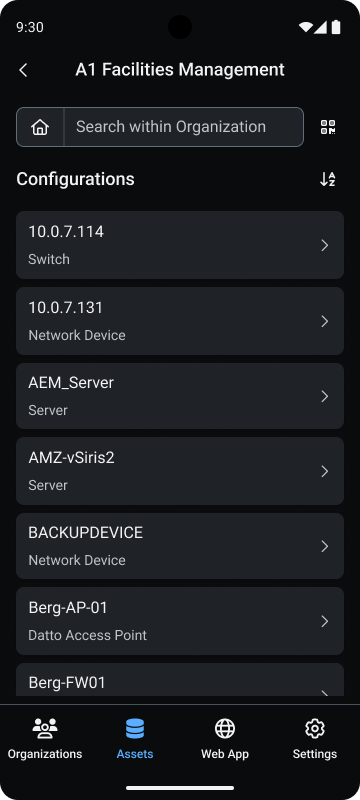Expand the 10.0.7.114 Switch chevron
Screen dimensions: 360x800
coord(325,245)
